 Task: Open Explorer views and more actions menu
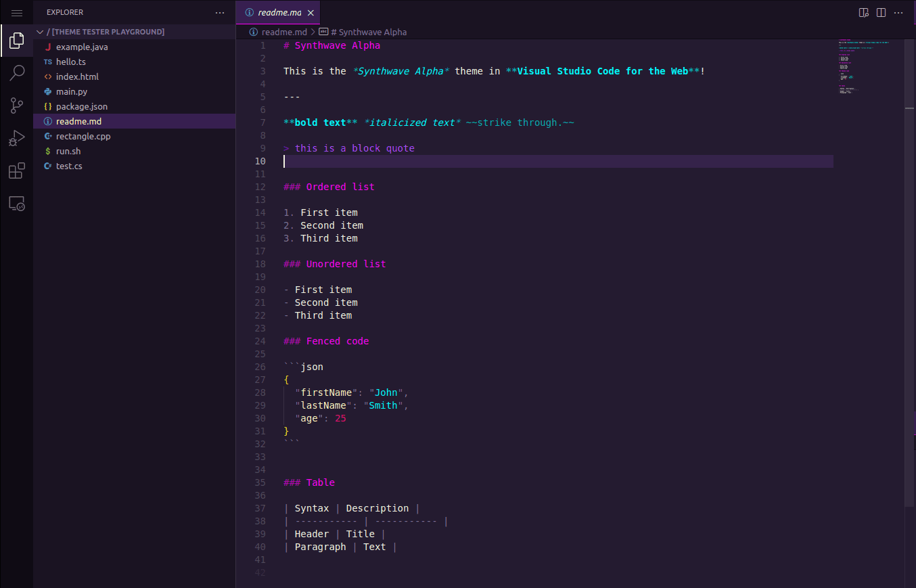(x=220, y=13)
